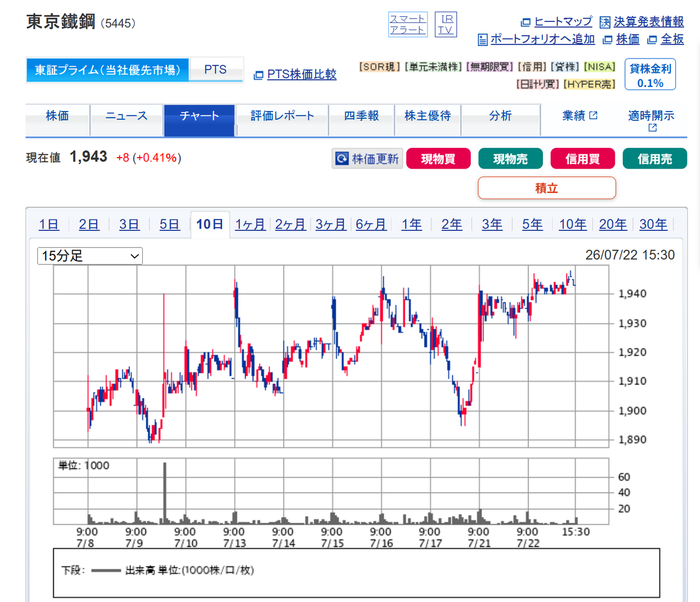Viewport: 700px width, 602px height.
Task: Open the スマートアラート smart alert icon
Action: [x=407, y=25]
